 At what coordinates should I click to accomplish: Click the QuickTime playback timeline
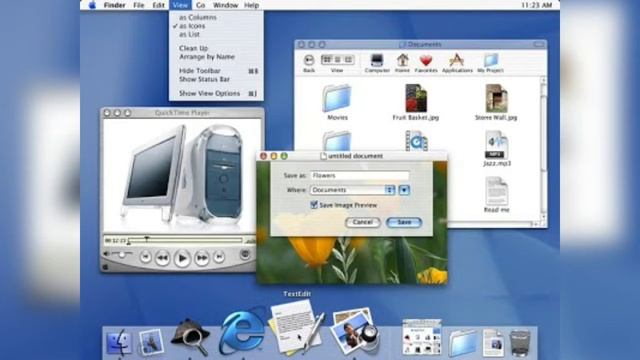pyautogui.click(x=185, y=241)
